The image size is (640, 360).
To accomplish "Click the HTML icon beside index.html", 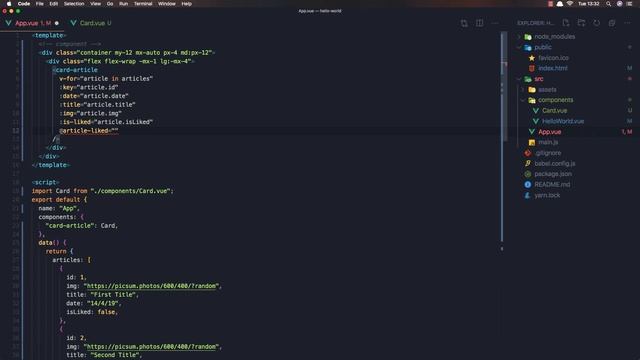I will pyautogui.click(x=531, y=69).
